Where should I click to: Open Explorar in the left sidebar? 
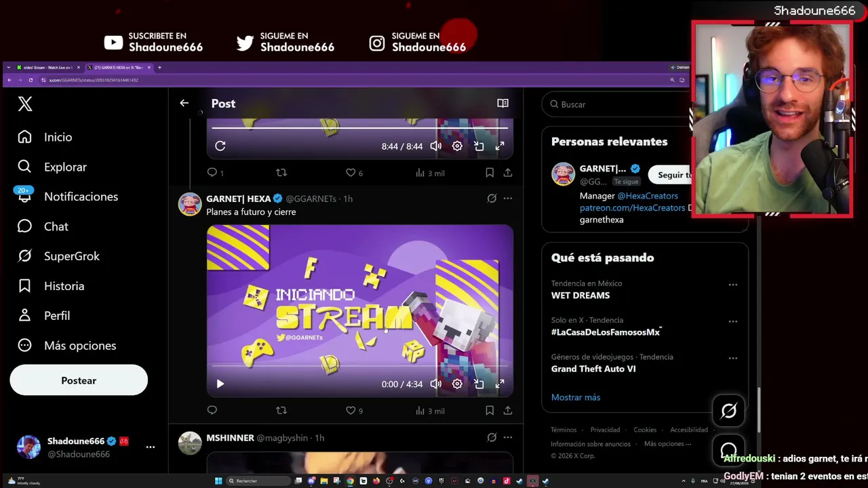click(x=52, y=167)
